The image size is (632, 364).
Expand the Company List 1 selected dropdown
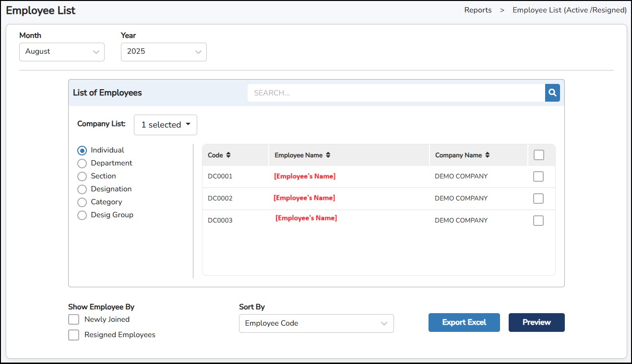(166, 125)
